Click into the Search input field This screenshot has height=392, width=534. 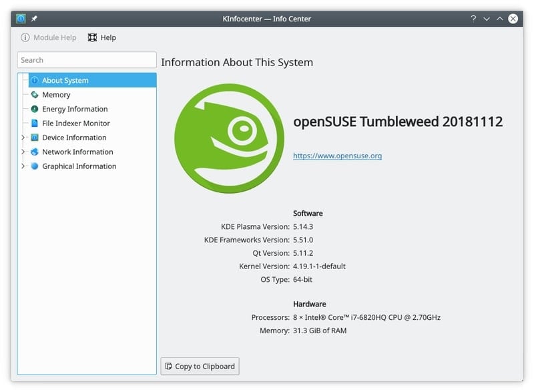click(x=87, y=60)
